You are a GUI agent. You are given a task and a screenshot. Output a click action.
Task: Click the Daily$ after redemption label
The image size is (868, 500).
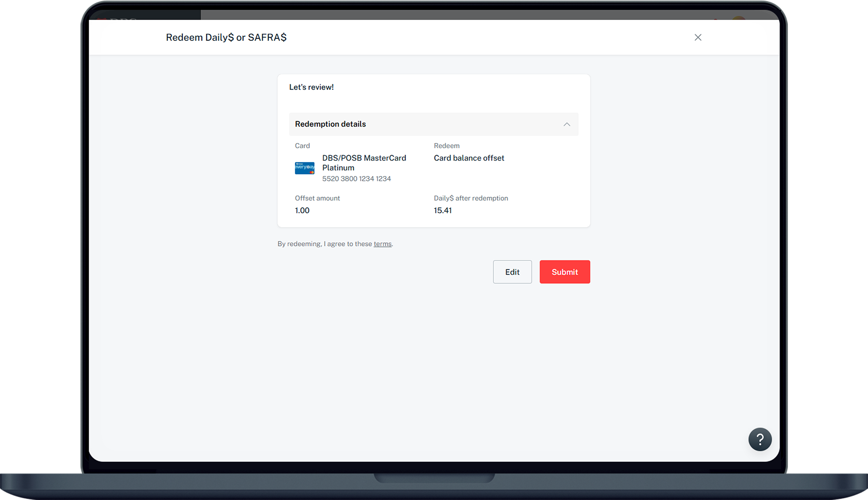click(471, 198)
